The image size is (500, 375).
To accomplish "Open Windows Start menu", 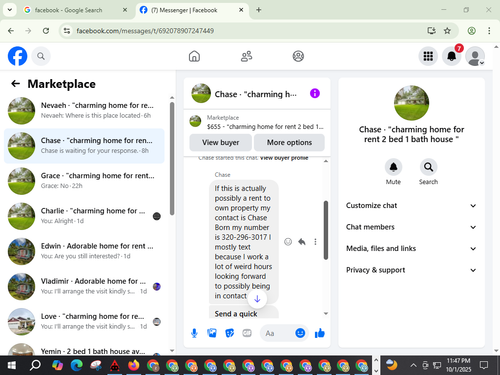I will pyautogui.click(x=11, y=365).
